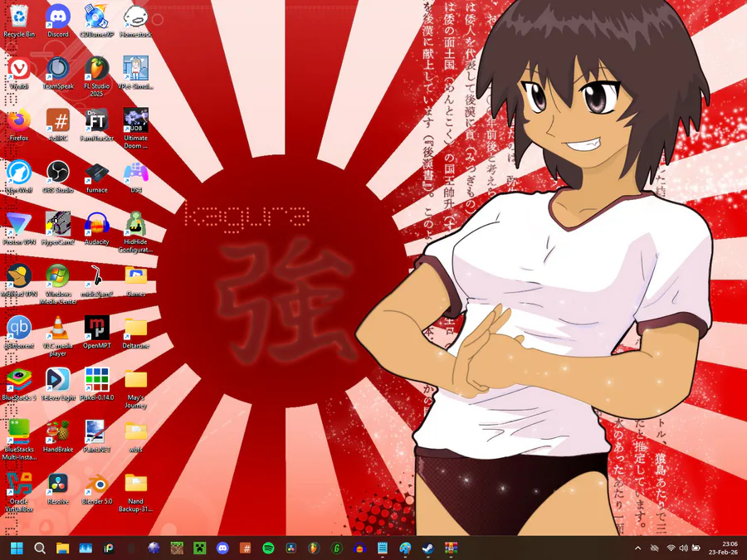Image resolution: width=747 pixels, height=560 pixels.
Task: Open AdiIRC hash icon in the taskbar
Action: pos(246,548)
